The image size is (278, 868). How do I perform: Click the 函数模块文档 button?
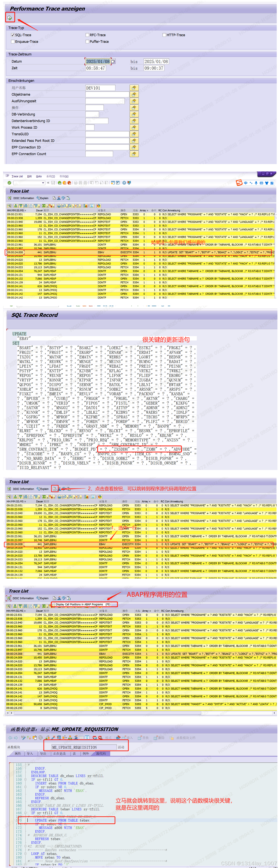tap(182, 738)
